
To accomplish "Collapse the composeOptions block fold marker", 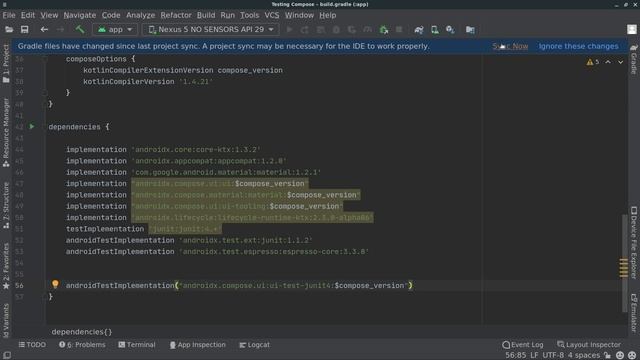I will click(45, 59).
